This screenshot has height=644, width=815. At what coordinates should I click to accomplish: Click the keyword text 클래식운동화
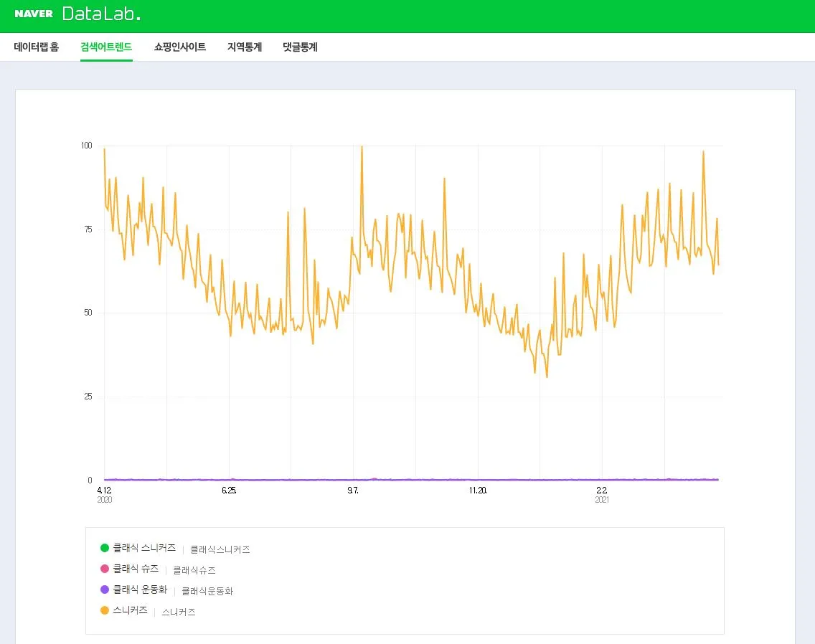[x=207, y=591]
